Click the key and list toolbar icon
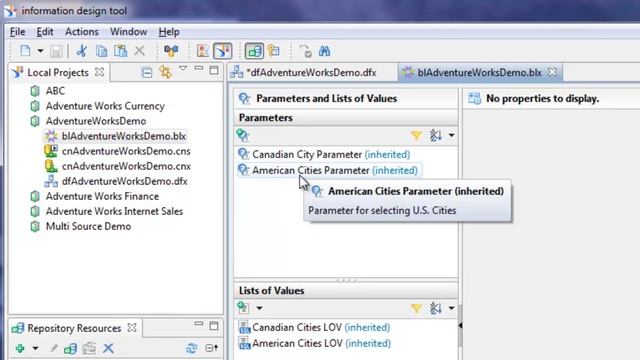The height and width of the screenshot is (360, 640). [274, 51]
